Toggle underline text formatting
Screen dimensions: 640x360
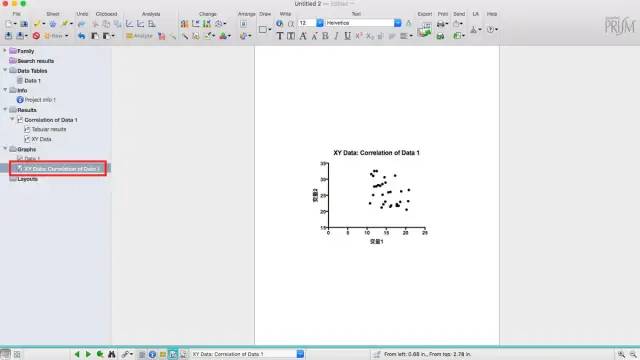click(347, 36)
